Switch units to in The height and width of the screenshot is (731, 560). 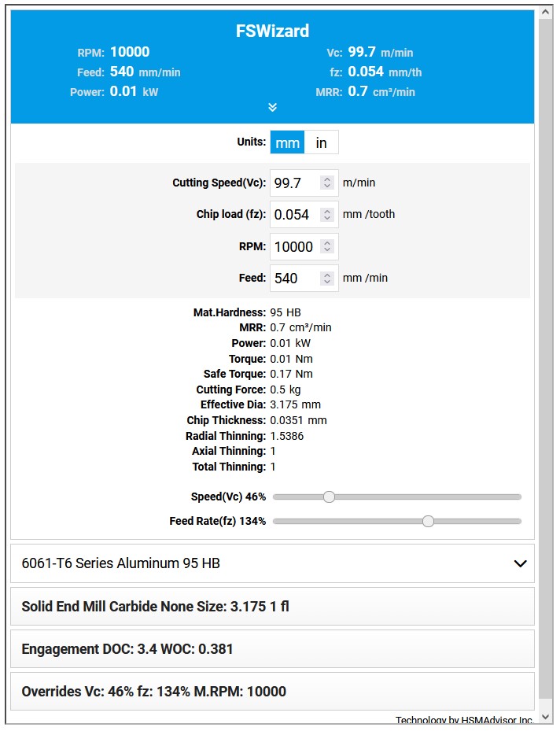click(321, 142)
